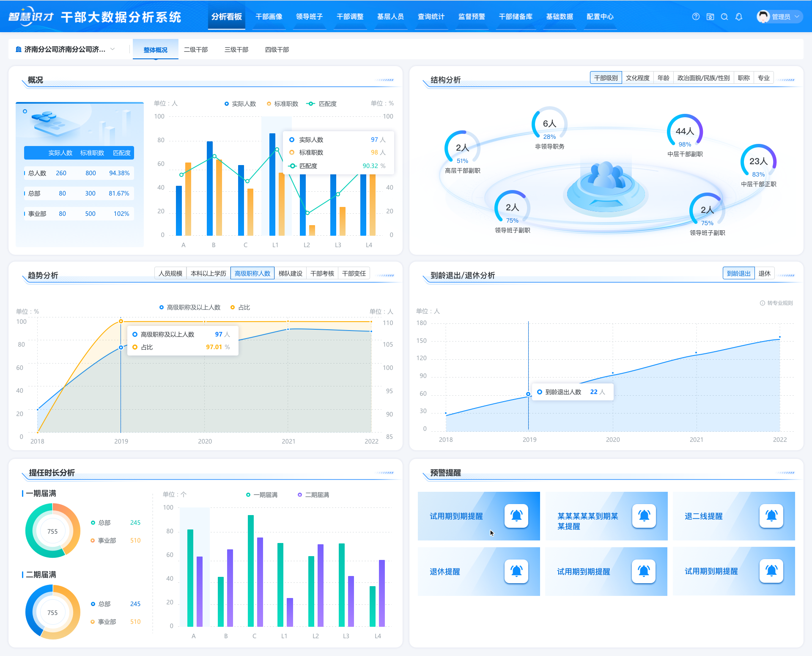Expand the 济南分公司 organization dropdown
The width and height of the screenshot is (812, 656).
tap(112, 49)
